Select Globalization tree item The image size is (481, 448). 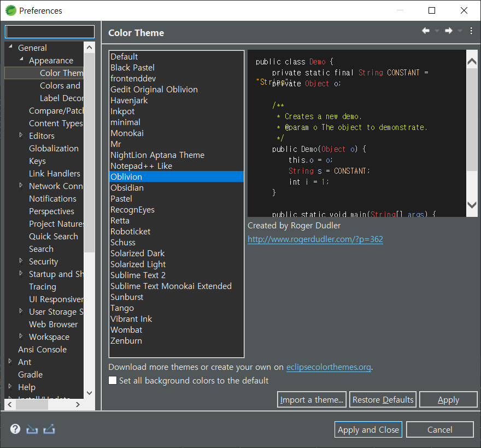(x=54, y=149)
